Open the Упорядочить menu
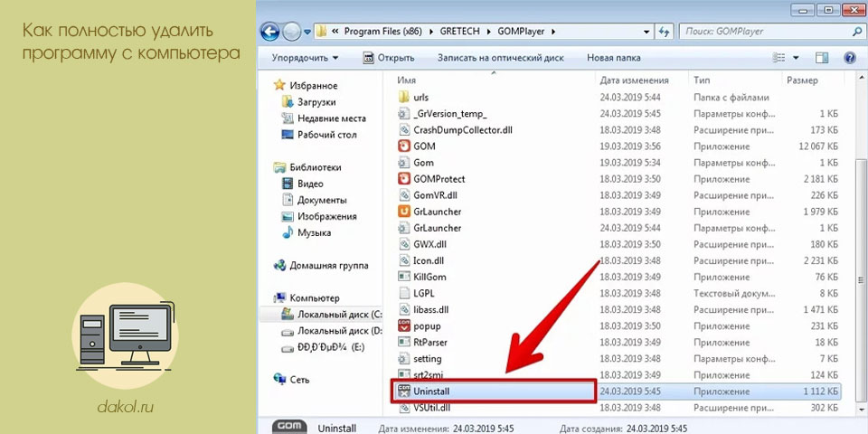Image resolution: width=868 pixels, height=434 pixels. 305,58
